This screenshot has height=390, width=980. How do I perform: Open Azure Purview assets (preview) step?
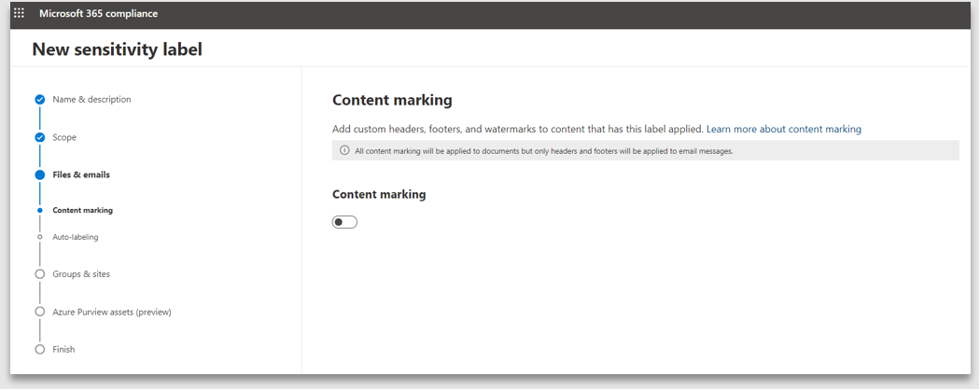(112, 312)
